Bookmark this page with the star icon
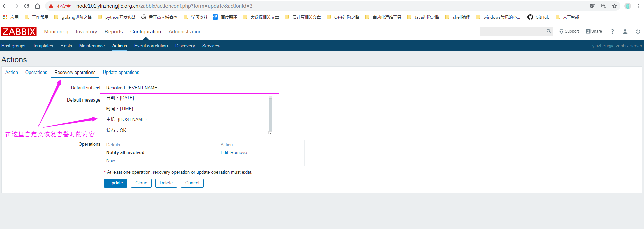Image resolution: width=644 pixels, height=229 pixels. (614, 6)
